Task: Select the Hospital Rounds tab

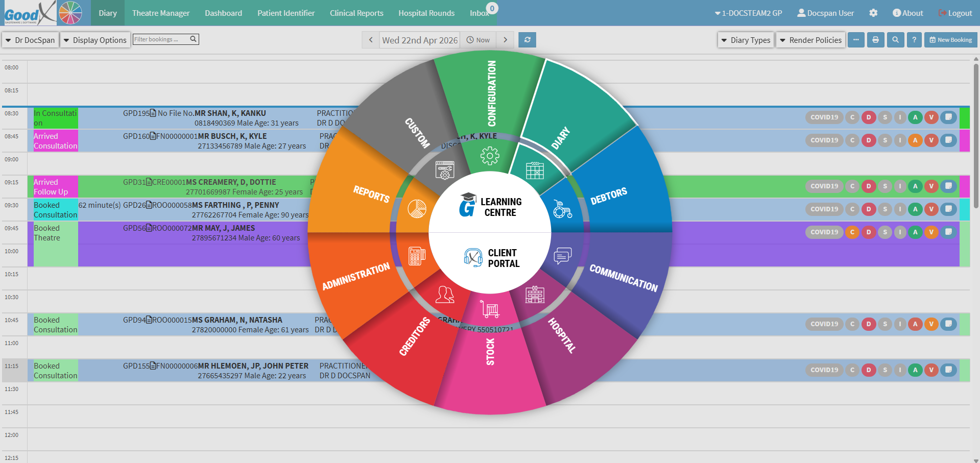Action: click(426, 13)
